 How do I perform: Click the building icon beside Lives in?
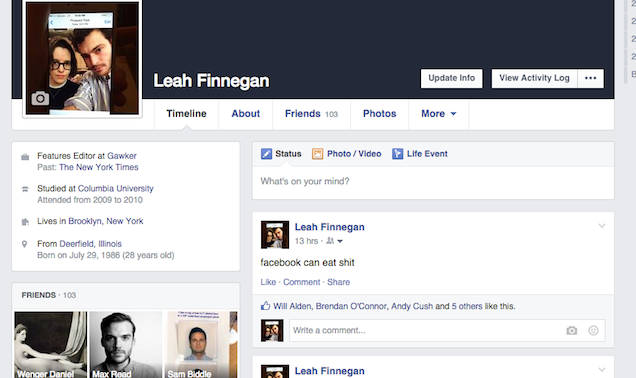pos(25,222)
